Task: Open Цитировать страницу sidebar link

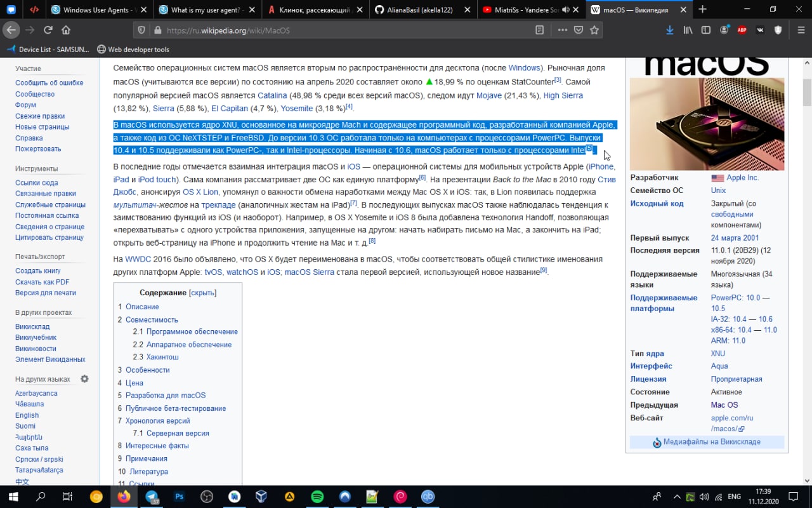Action: [49, 237]
